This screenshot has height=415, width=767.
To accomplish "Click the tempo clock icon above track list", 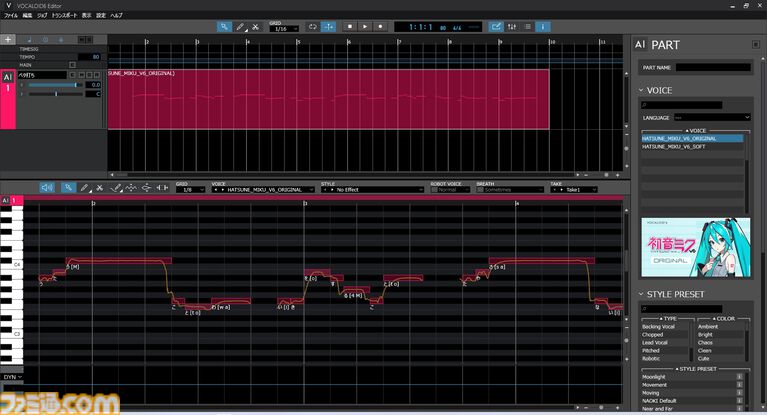I will click(45, 40).
